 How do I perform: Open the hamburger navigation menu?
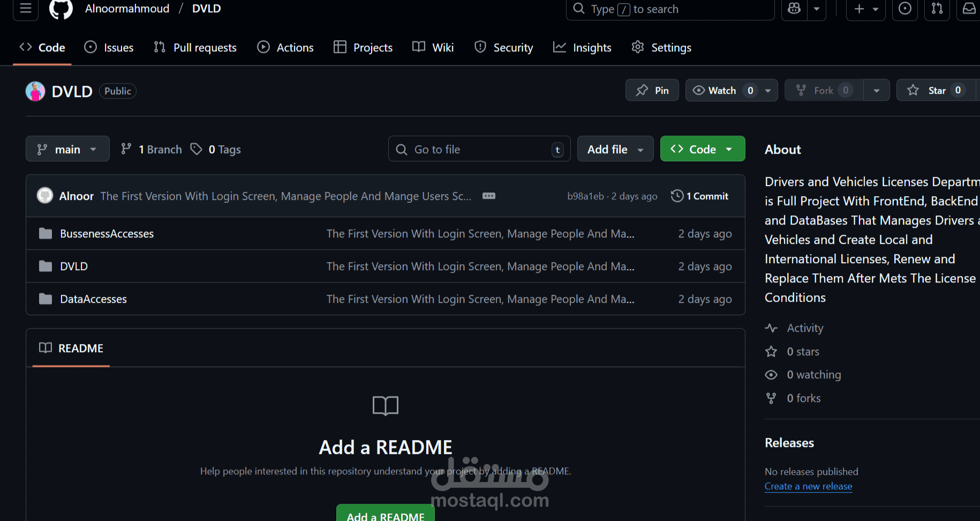point(26,9)
